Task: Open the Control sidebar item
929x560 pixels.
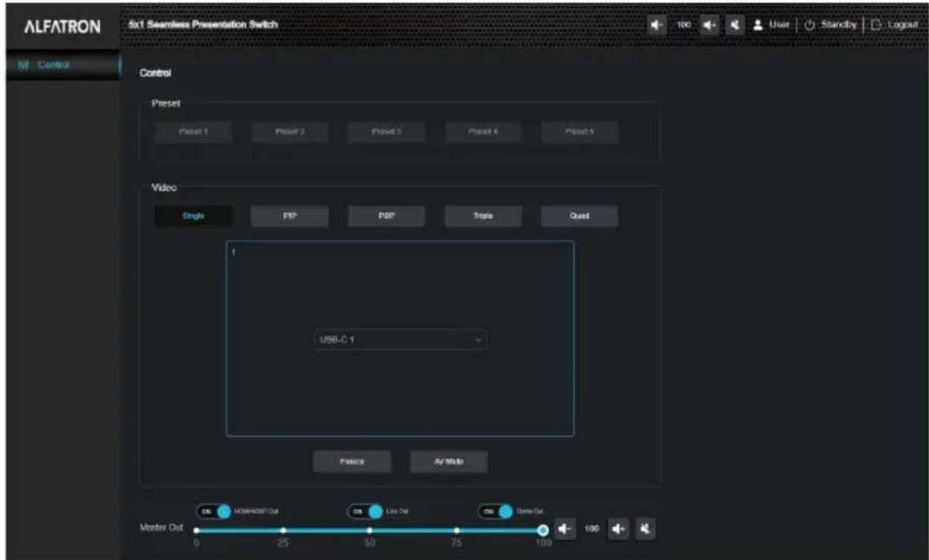Action: click(x=62, y=65)
